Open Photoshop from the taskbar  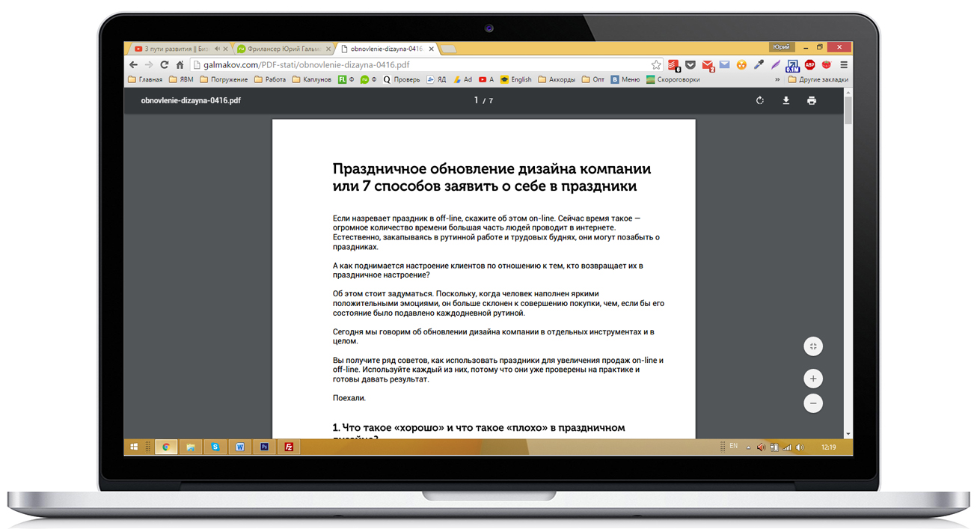264,447
